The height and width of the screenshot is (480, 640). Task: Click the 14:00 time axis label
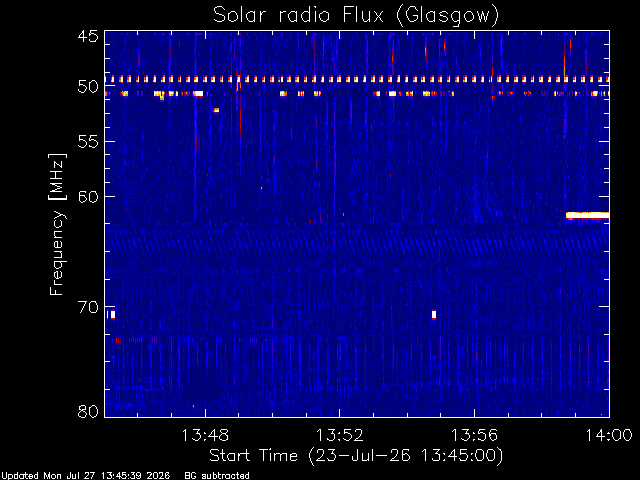pos(609,435)
